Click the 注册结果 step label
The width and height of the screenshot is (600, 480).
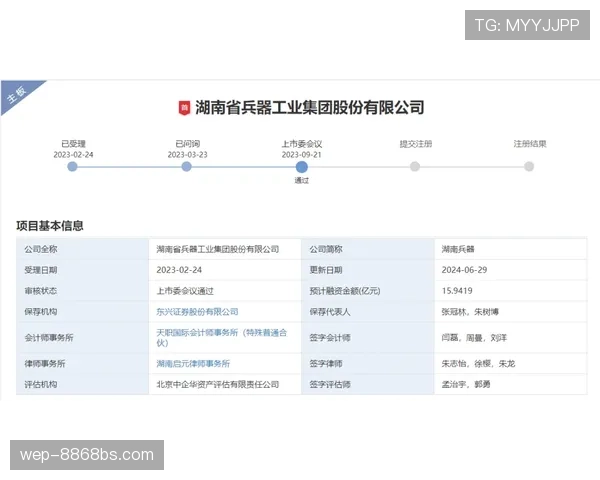click(530, 144)
